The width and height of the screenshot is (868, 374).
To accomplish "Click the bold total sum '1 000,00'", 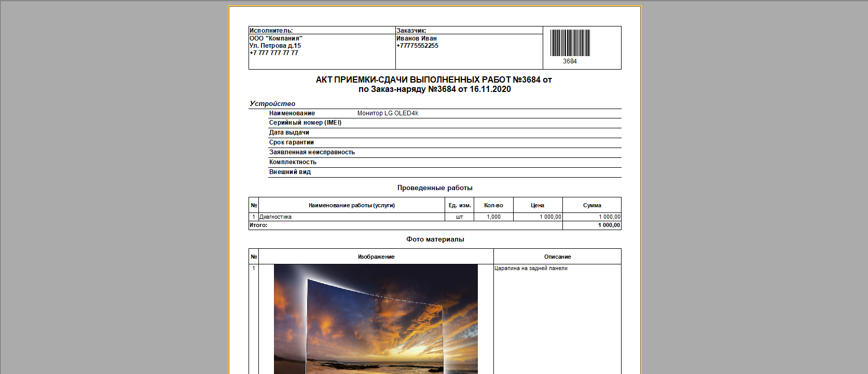I will 609,225.
